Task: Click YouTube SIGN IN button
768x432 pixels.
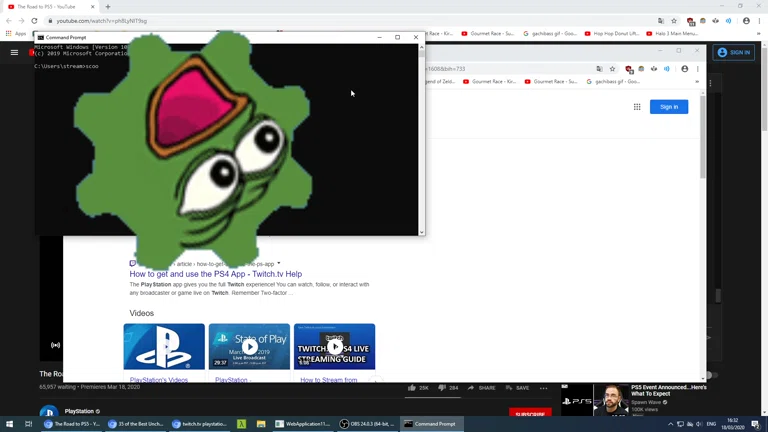Action: tap(734, 52)
